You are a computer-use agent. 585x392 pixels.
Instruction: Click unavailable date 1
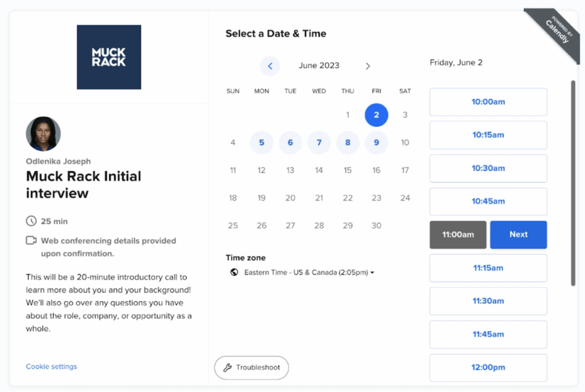click(x=348, y=115)
